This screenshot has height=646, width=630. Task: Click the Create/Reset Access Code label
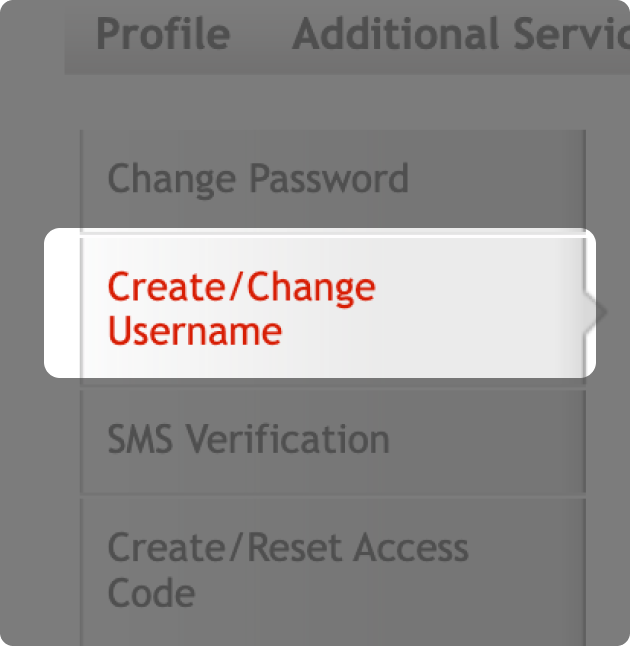287,570
